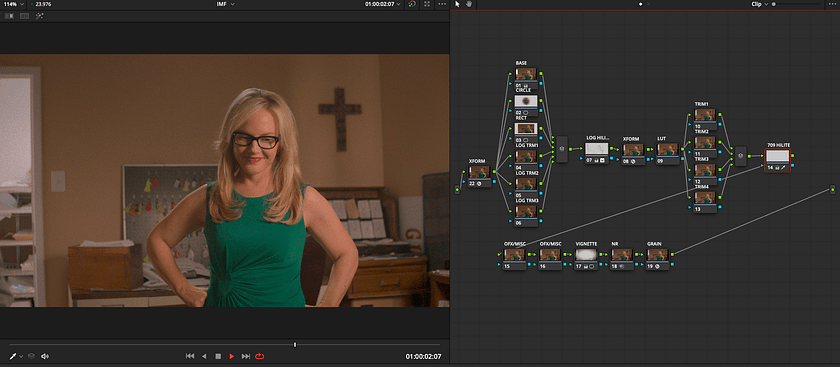Select the image wipe viewer mode icon
This screenshot has height=367, width=840.
click(9, 16)
